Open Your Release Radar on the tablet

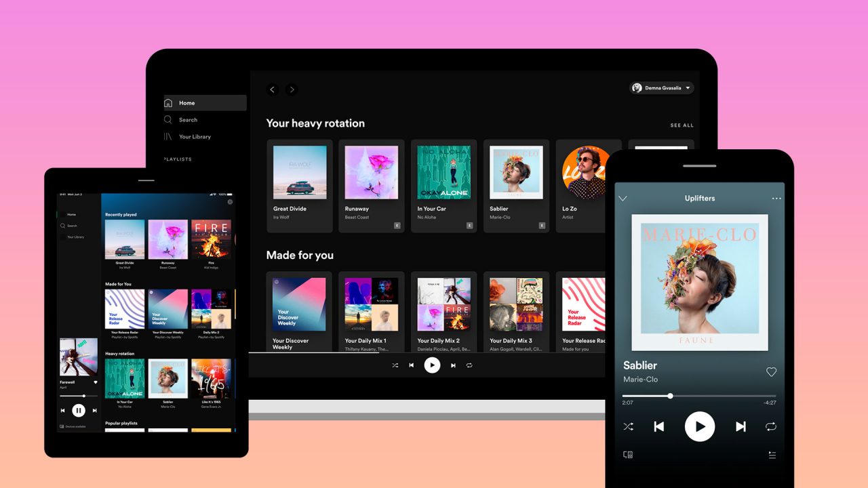point(125,314)
